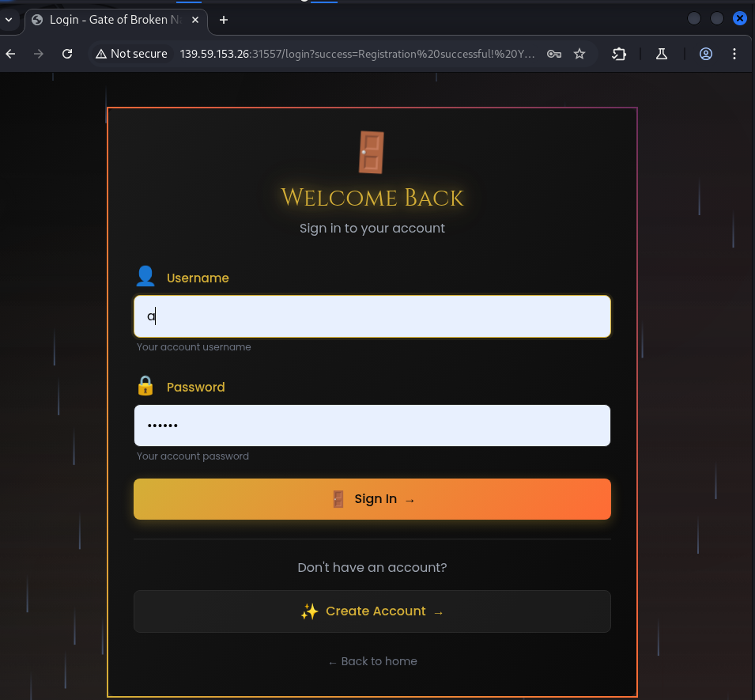This screenshot has width=755, height=700.
Task: Open the Chrome labs flask icon
Action: tap(662, 54)
